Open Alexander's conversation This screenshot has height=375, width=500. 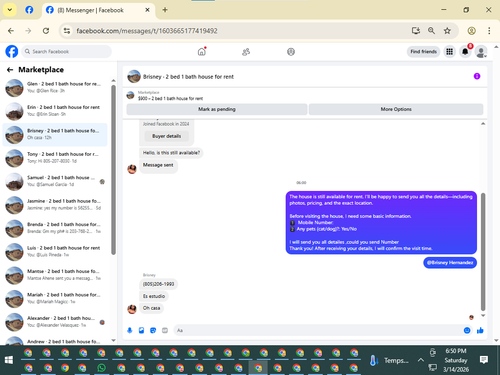[55, 322]
